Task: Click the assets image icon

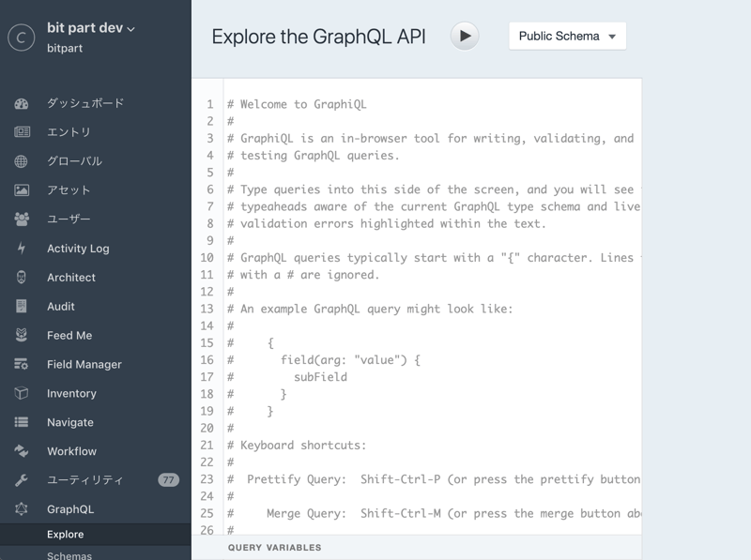Action: (x=22, y=190)
